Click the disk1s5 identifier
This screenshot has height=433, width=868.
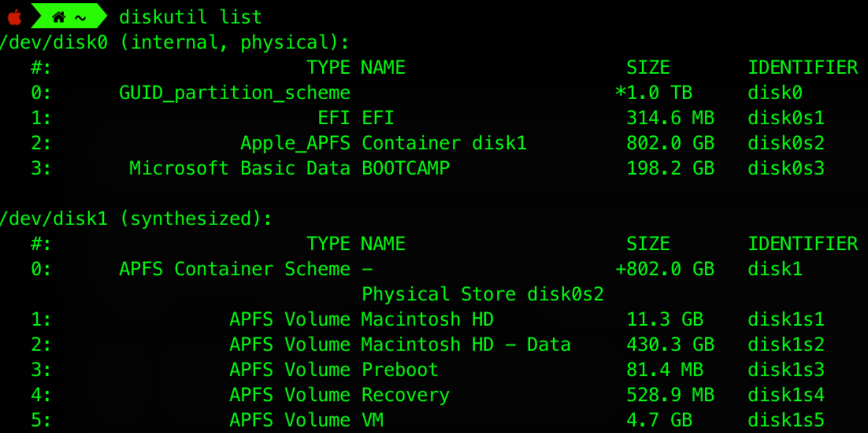[786, 420]
